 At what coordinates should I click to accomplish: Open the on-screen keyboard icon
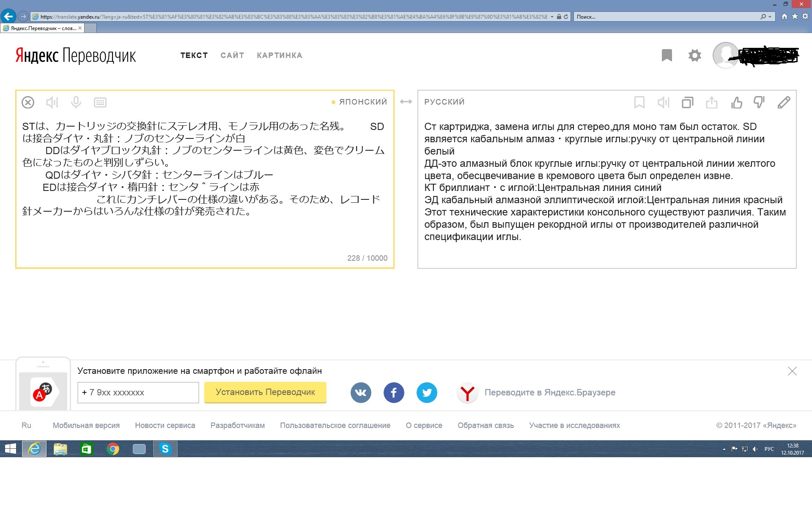point(100,102)
